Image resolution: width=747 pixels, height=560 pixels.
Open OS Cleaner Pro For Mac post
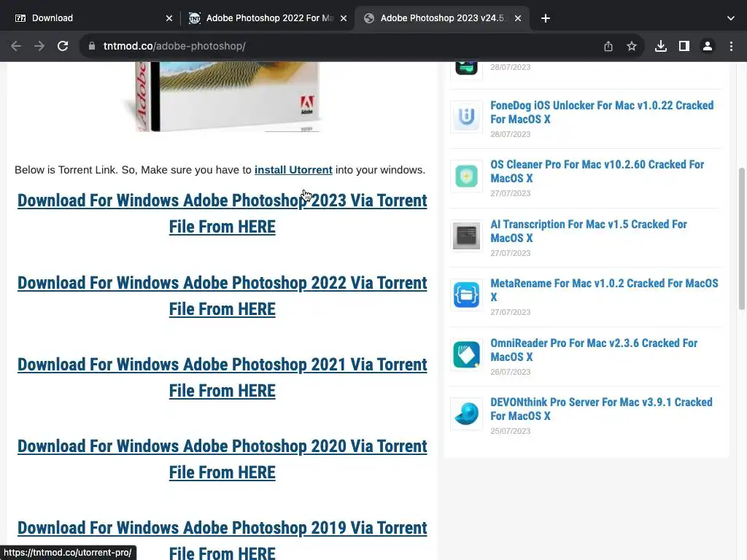(597, 171)
